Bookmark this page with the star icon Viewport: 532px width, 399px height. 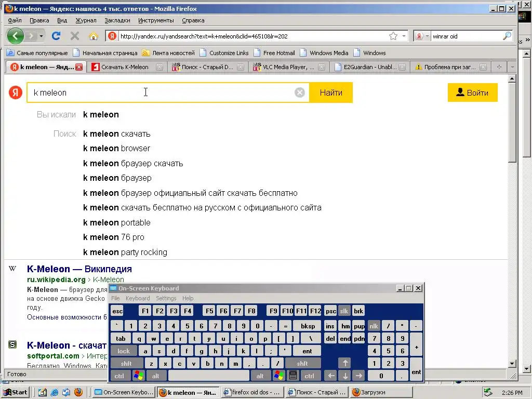pyautogui.click(x=393, y=36)
